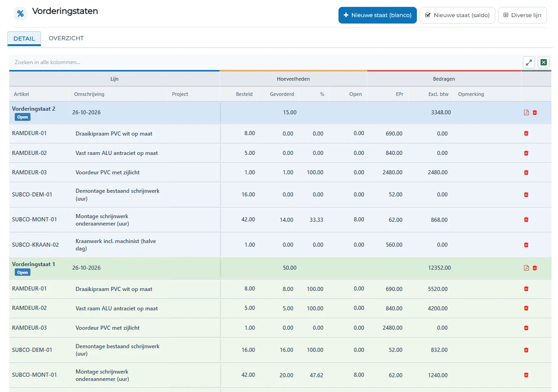Click the 3348.00 total amount
Screen dimensions: 558x392
coord(441,113)
